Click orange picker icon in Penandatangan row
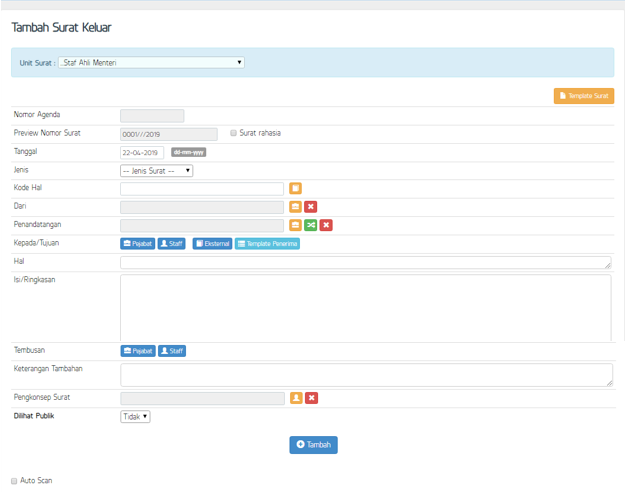Image resolution: width=627 pixels, height=492 pixels. point(295,225)
